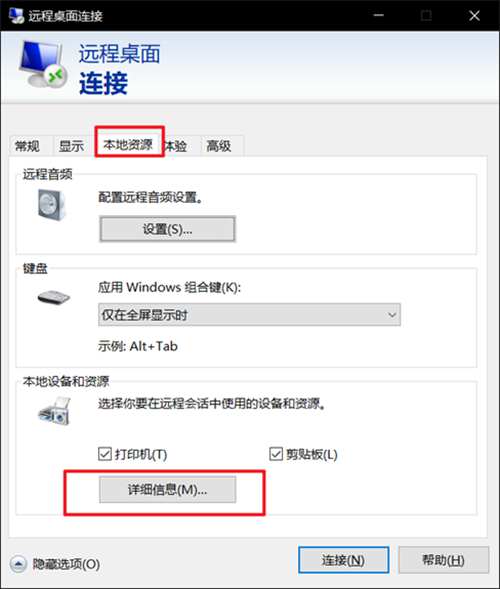
Task: Click the printer devices icon
Action: 55,412
